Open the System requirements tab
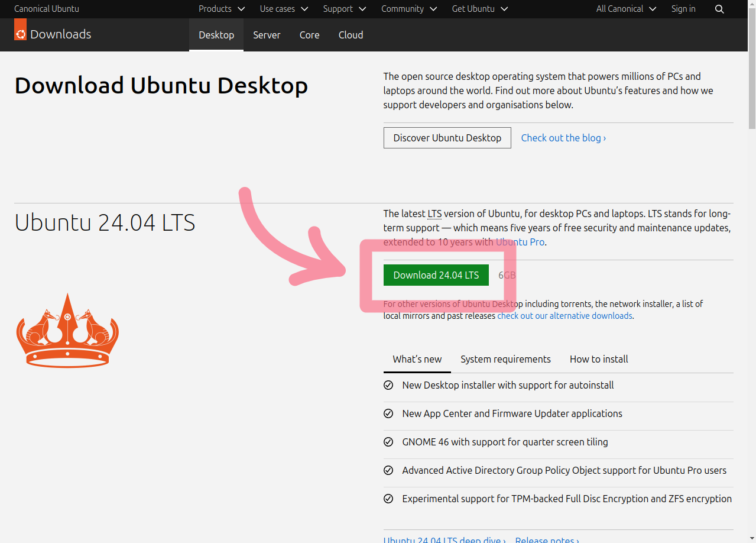This screenshot has width=756, height=543. tap(505, 359)
